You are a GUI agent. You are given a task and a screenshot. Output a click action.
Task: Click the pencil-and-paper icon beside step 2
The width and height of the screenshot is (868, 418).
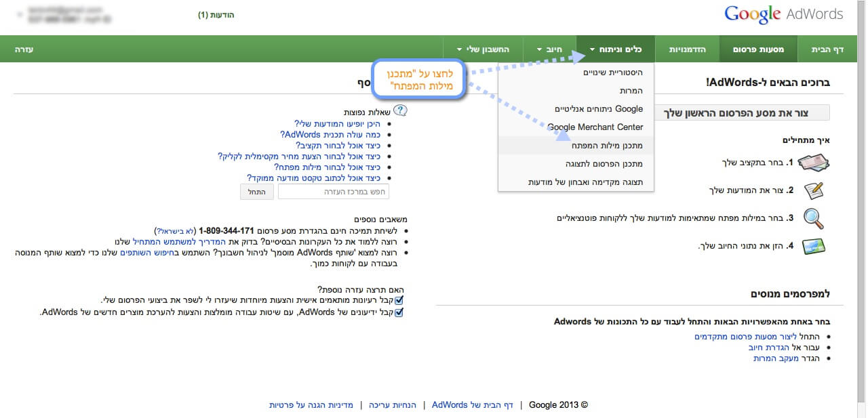pos(814,190)
